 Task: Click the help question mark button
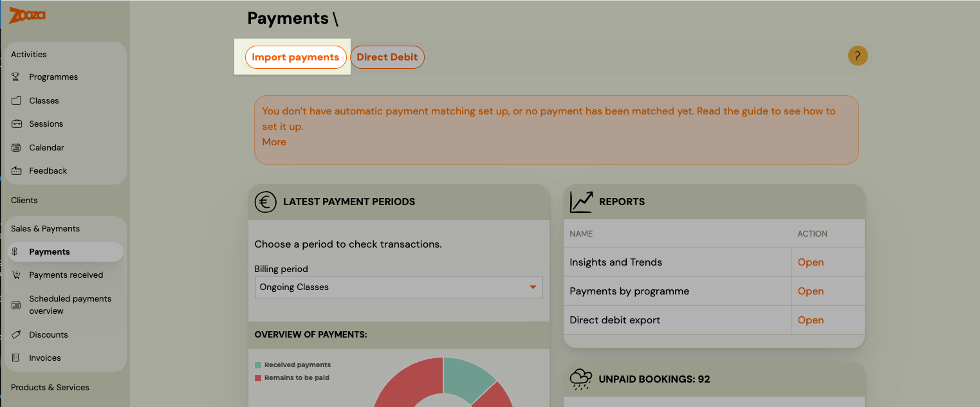[x=858, y=56]
